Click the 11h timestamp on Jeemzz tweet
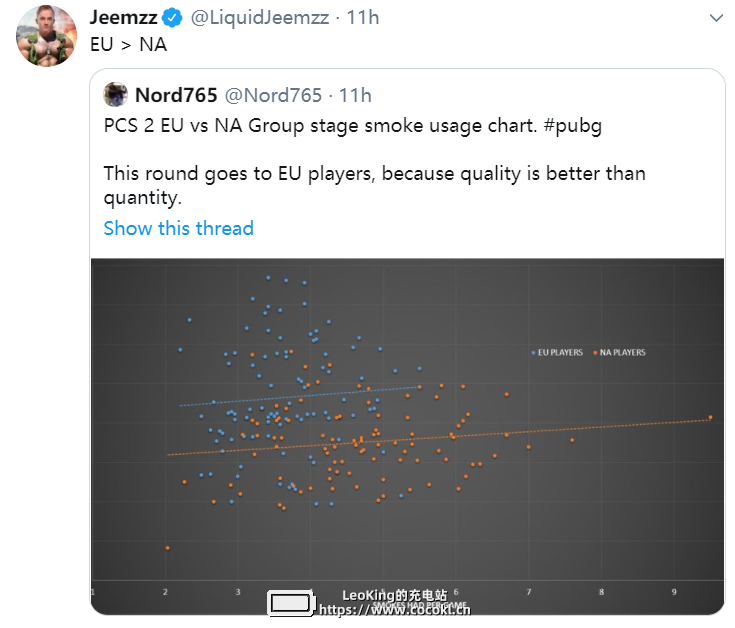Screen dimensions: 735x628 363,18
